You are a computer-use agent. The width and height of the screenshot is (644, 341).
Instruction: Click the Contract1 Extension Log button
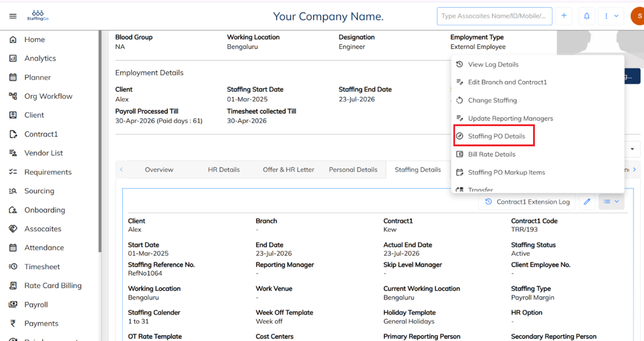528,201
